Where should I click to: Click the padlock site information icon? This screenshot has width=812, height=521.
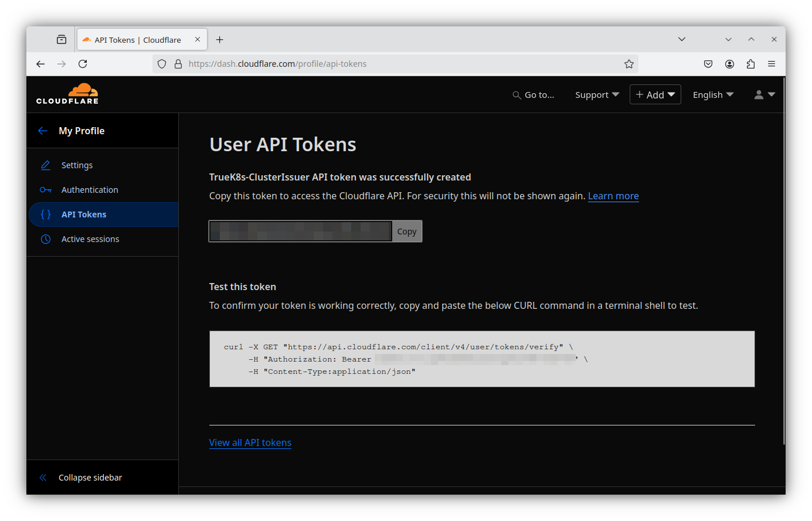pyautogui.click(x=178, y=64)
